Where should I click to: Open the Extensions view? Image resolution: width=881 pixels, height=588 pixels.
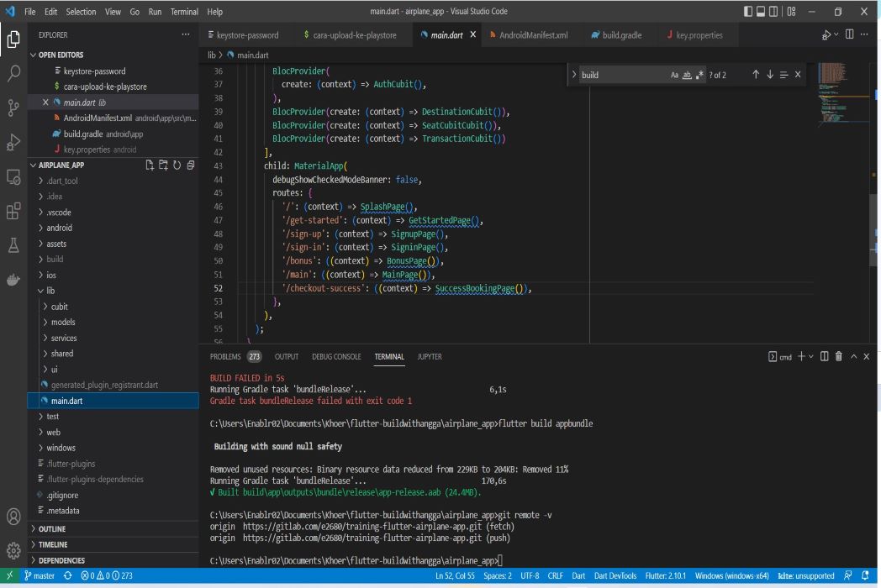coord(13,212)
